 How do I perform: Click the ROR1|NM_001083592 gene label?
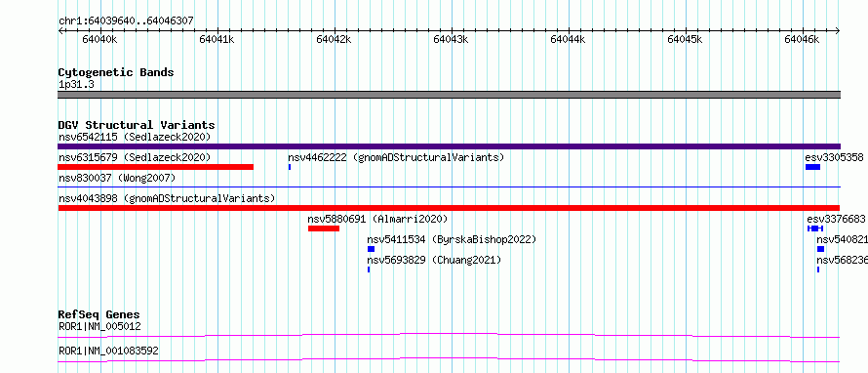[108, 351]
